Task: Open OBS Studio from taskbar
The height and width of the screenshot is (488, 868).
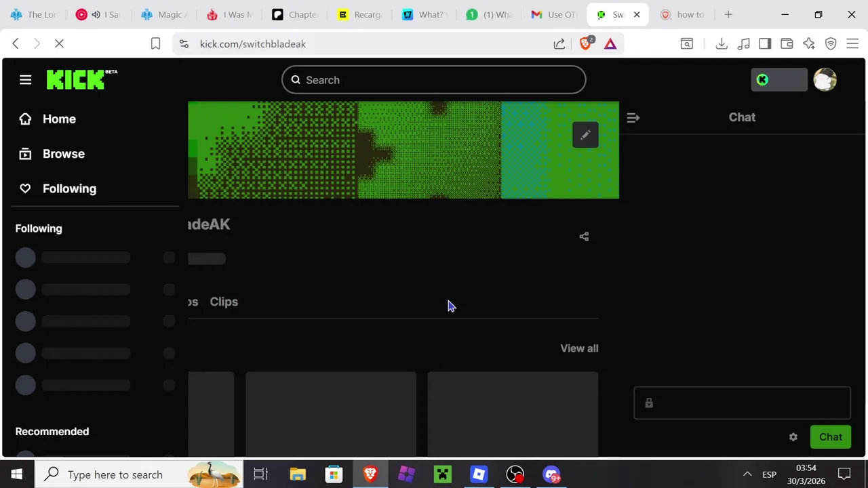Action: tap(515, 474)
